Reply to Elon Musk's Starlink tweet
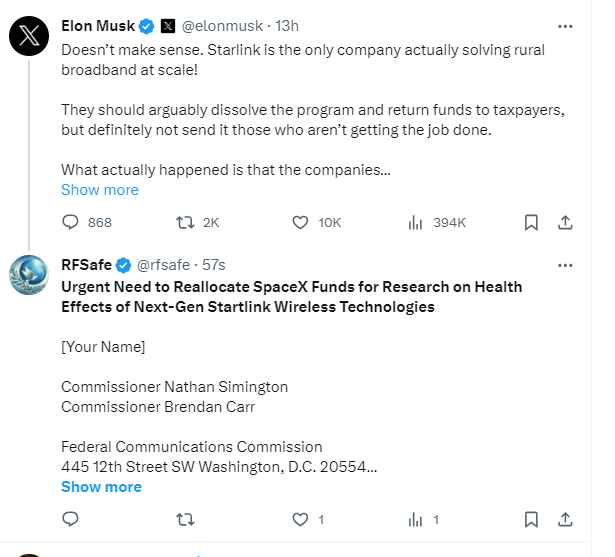615x557 pixels. pos(70,222)
